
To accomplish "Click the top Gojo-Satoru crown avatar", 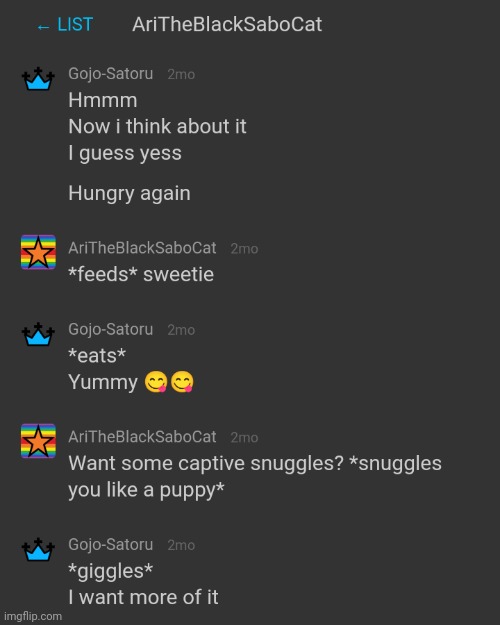I will 38,79.
